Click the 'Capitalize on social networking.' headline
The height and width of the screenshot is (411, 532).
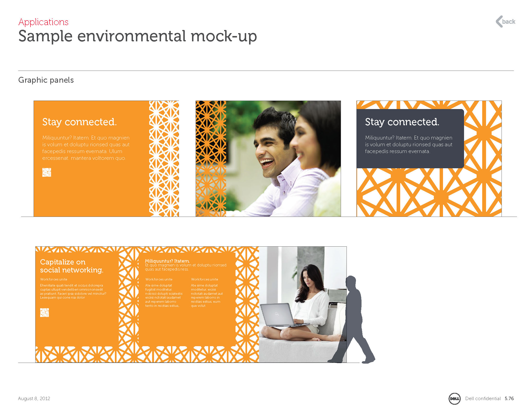click(x=72, y=266)
